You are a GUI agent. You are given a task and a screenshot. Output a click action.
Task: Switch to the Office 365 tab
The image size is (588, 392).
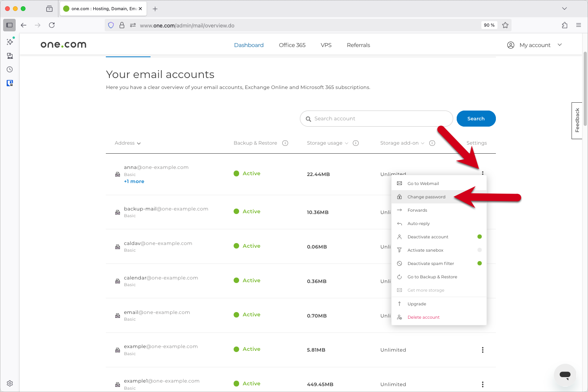292,45
